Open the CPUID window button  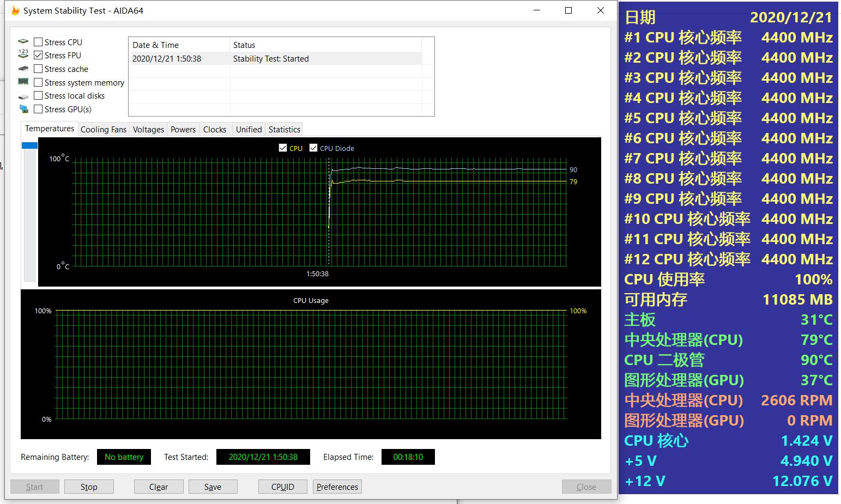pyautogui.click(x=282, y=487)
